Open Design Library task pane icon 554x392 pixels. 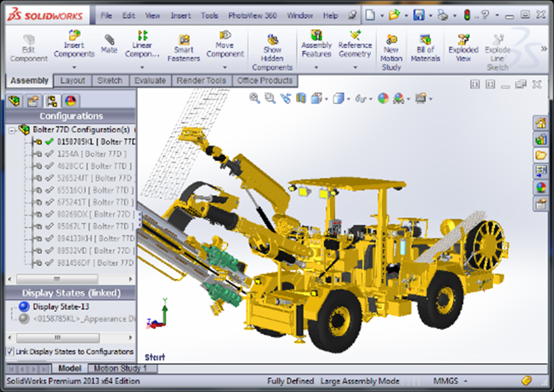pyautogui.click(x=541, y=139)
